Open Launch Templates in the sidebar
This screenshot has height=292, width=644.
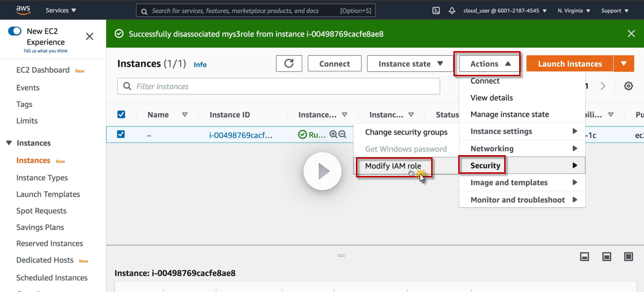click(48, 194)
